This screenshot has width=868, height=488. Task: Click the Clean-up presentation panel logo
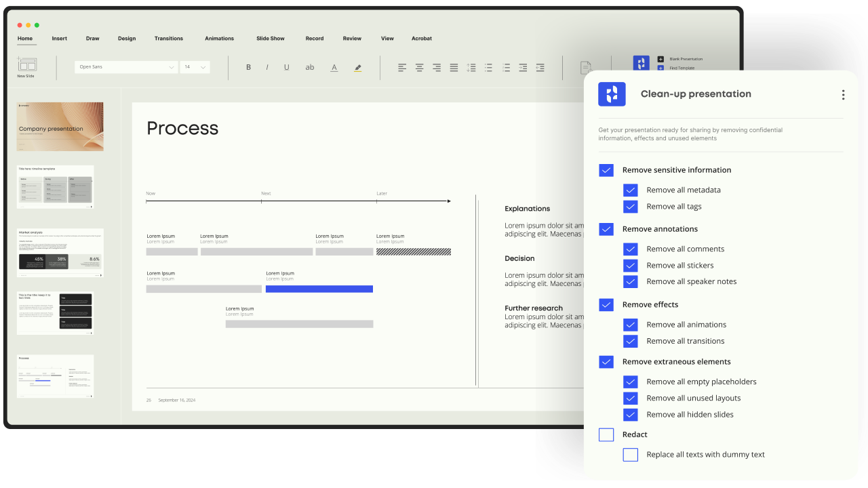612,94
